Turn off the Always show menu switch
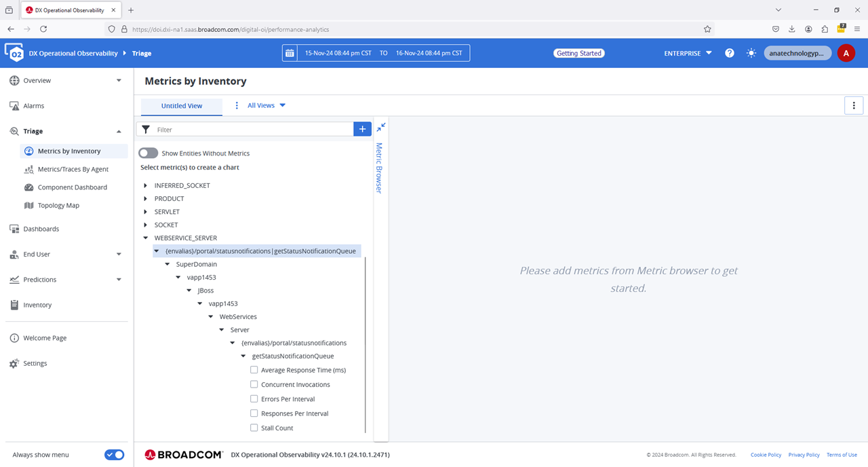Screen dimensions: 868x467 114,455
